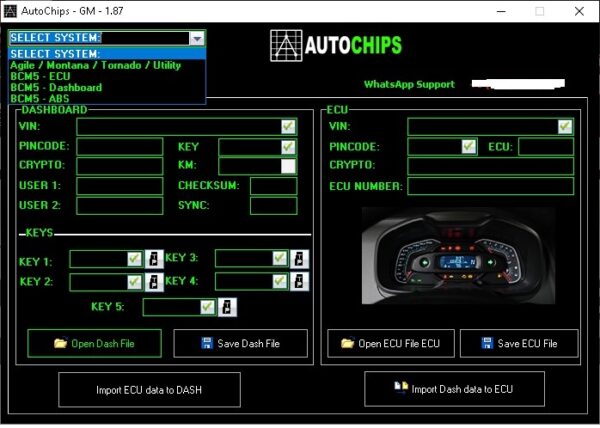
Task: Focus the ECU CRYPTO input field
Action: pyautogui.click(x=491, y=166)
